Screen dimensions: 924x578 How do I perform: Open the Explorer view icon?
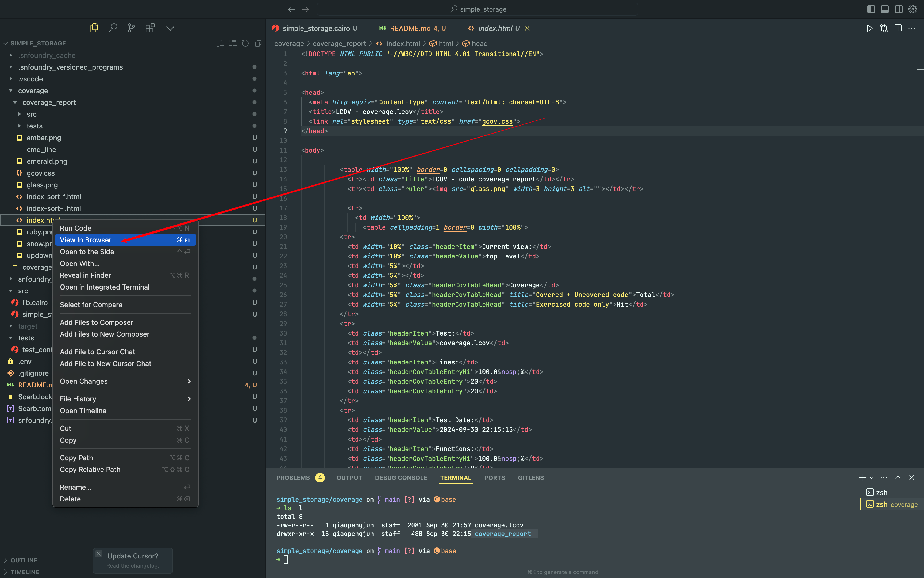94,28
